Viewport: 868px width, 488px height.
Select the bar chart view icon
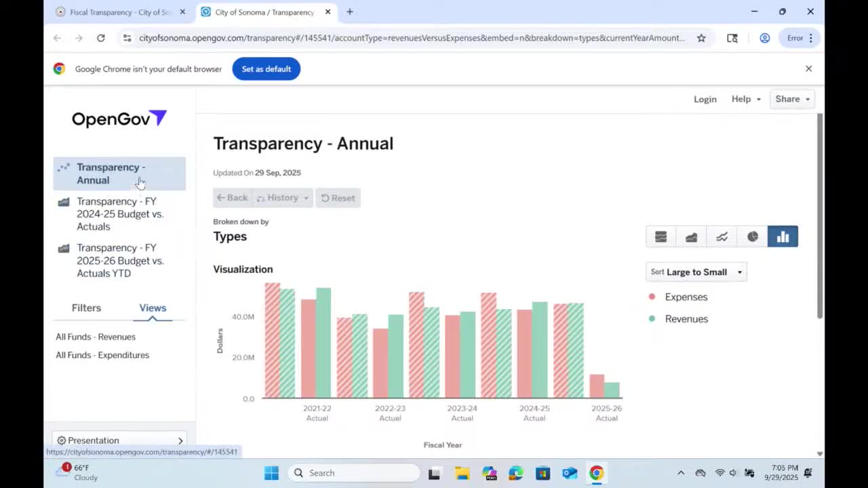(x=783, y=237)
